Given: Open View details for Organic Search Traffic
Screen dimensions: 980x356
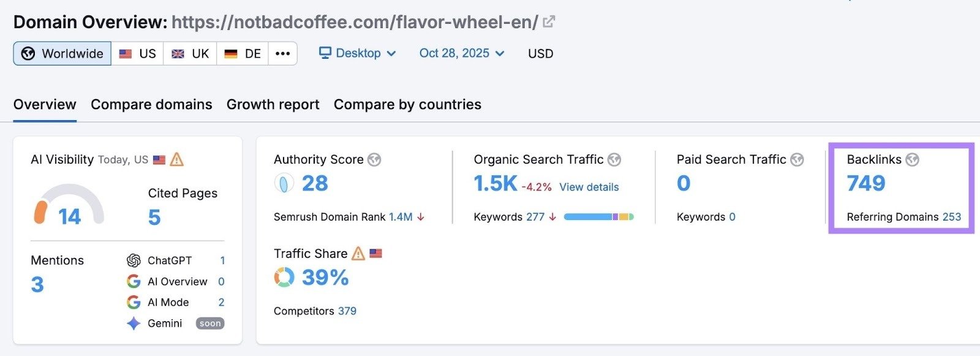Looking at the screenshot, I should click(x=589, y=187).
